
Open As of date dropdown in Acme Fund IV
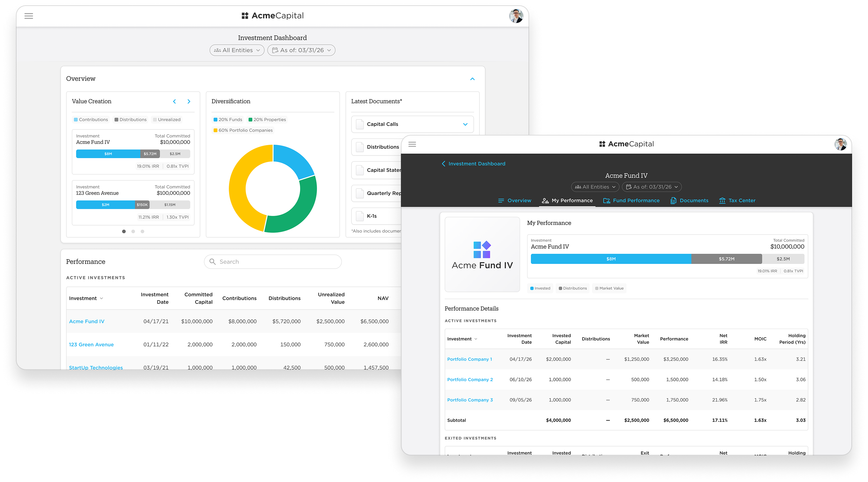click(652, 187)
